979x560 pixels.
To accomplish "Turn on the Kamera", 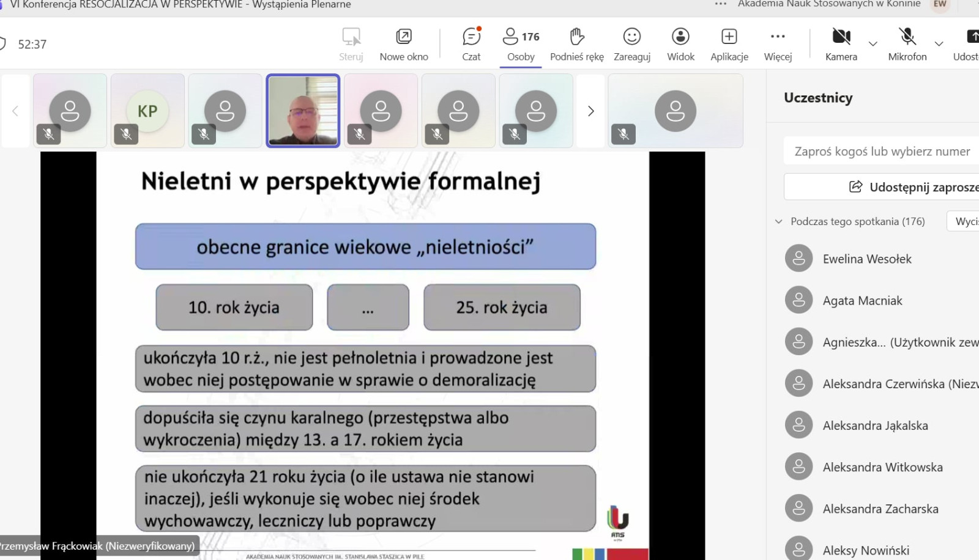I will point(841,44).
